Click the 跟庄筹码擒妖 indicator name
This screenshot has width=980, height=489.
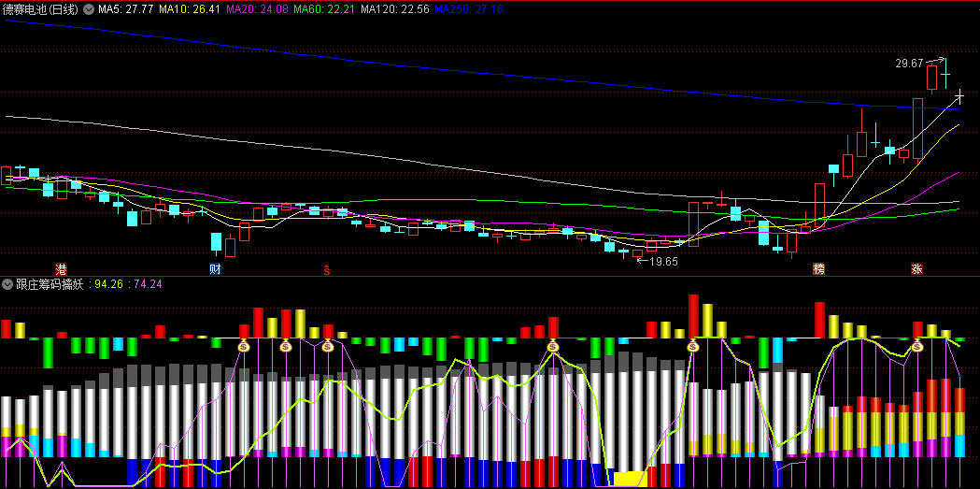(x=49, y=284)
